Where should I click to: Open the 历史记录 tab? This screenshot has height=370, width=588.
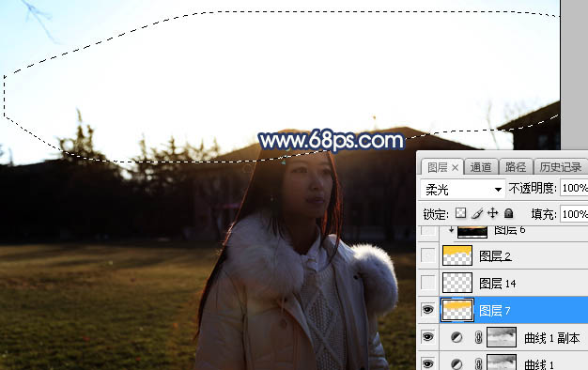coord(561,167)
